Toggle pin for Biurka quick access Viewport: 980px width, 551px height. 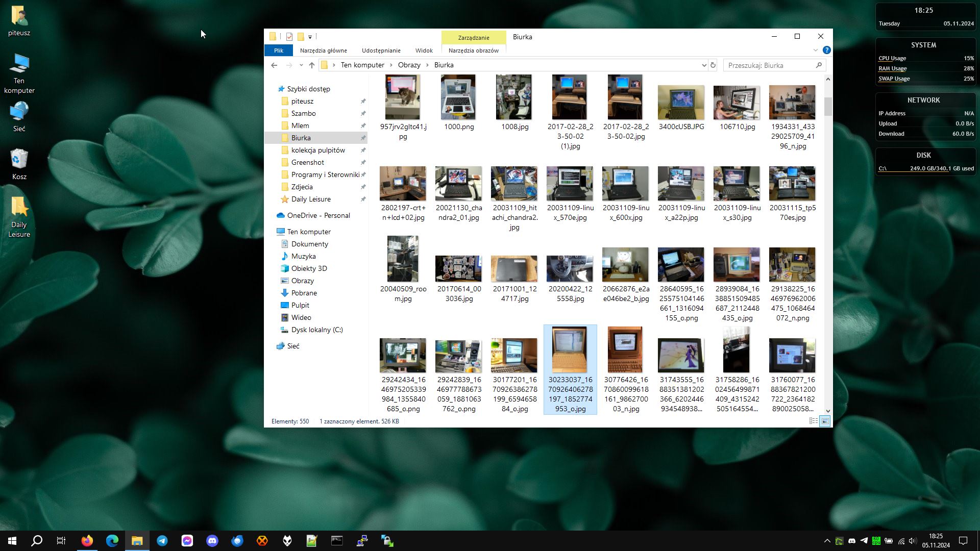[363, 138]
